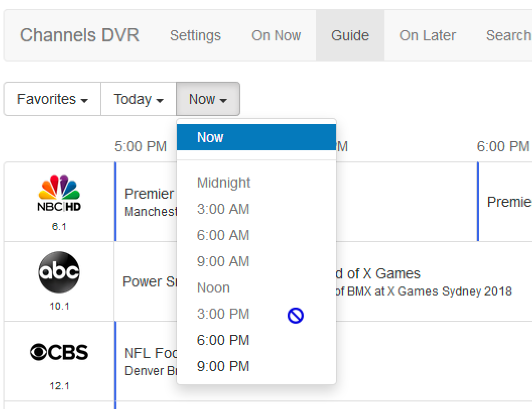Open the Today date dropdown
This screenshot has height=409, width=532.
pyautogui.click(x=139, y=99)
